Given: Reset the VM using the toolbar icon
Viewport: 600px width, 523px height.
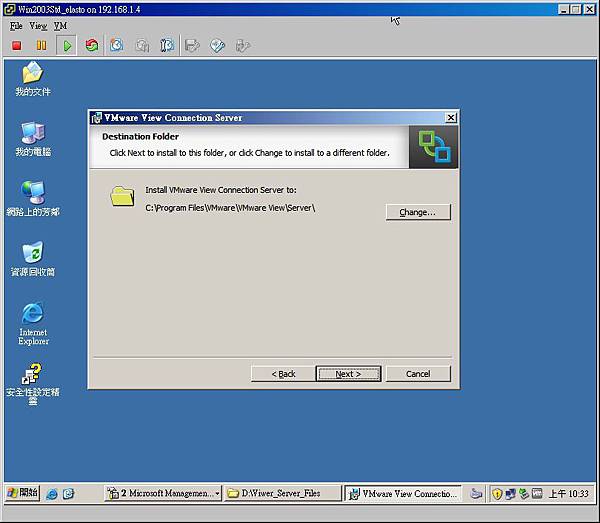Looking at the screenshot, I should tap(92, 46).
